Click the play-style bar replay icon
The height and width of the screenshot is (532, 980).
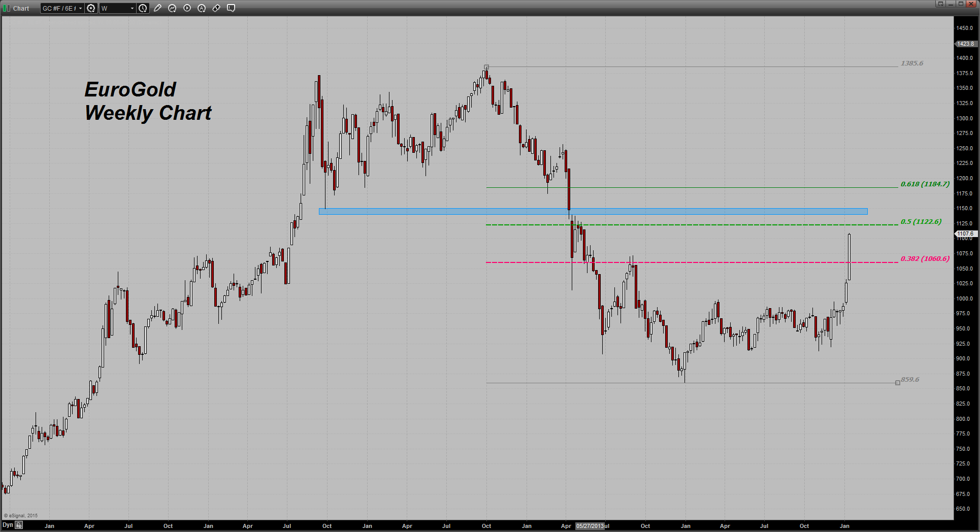click(187, 8)
